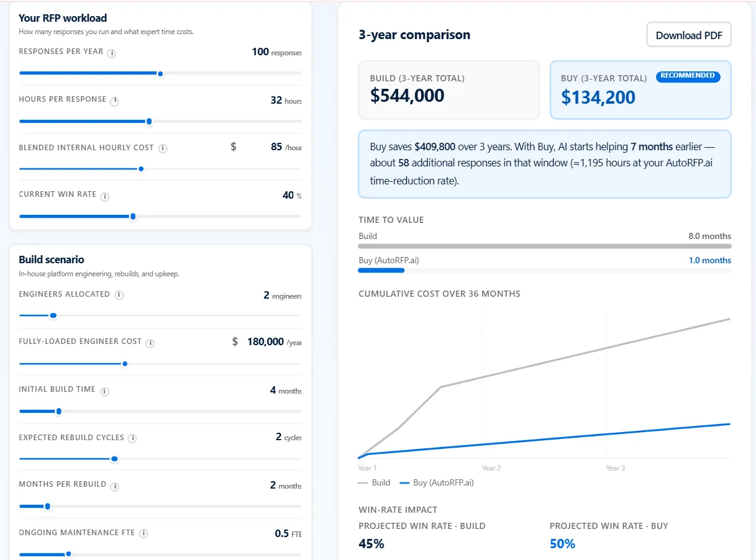Click the Build scenario heading
Image resolution: width=756 pixels, height=560 pixels.
click(x=52, y=260)
